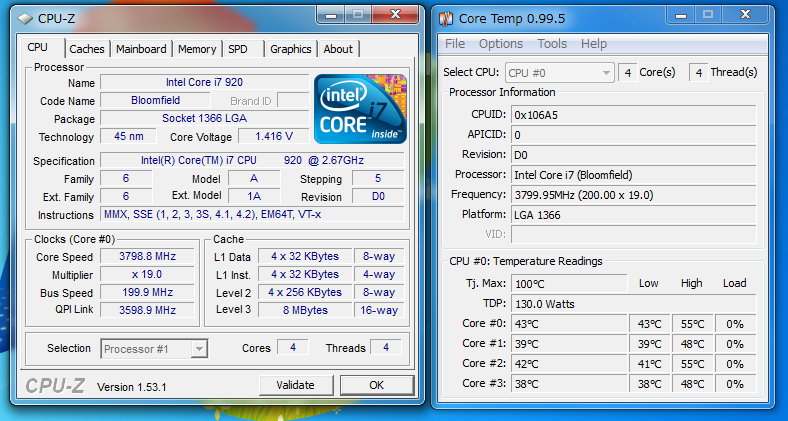Click the Intel Core i7 inside logo
This screenshot has height=421, width=788.
coord(360,109)
